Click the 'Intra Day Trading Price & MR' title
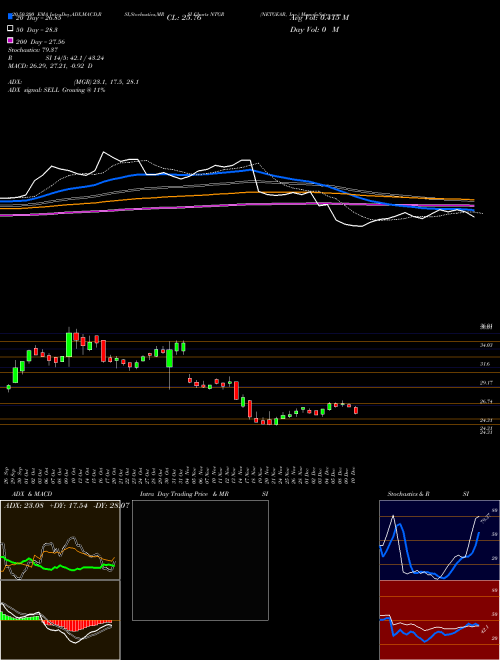The height and width of the screenshot is (660, 500). 184,494
